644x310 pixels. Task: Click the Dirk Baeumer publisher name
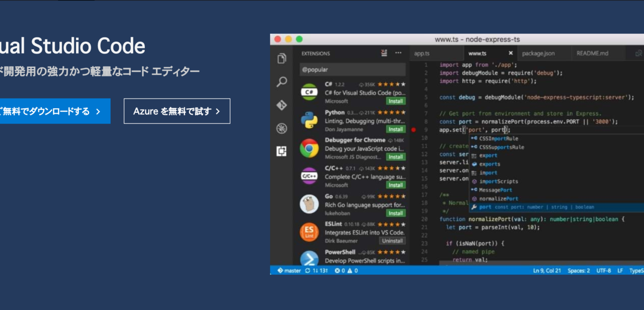(340, 241)
